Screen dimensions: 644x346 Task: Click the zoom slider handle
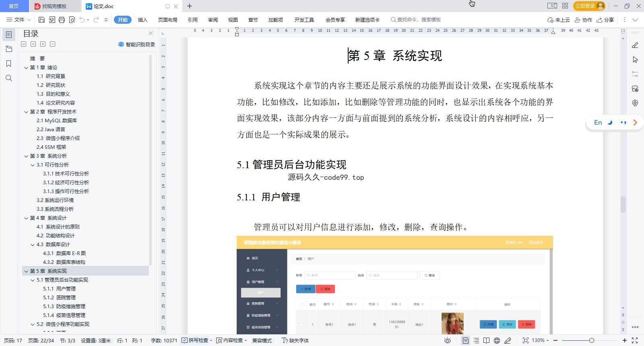[x=591, y=340]
